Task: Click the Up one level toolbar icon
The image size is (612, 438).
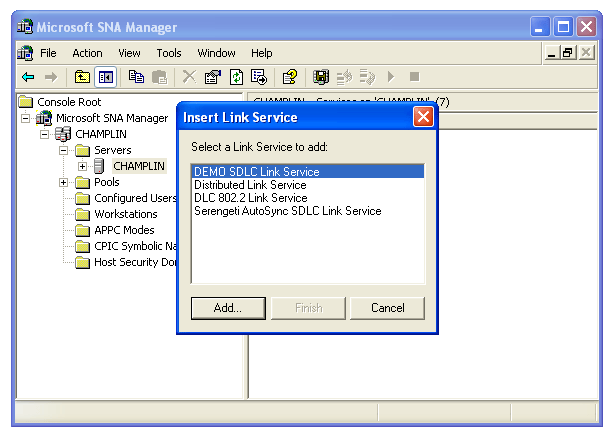Action: (82, 77)
